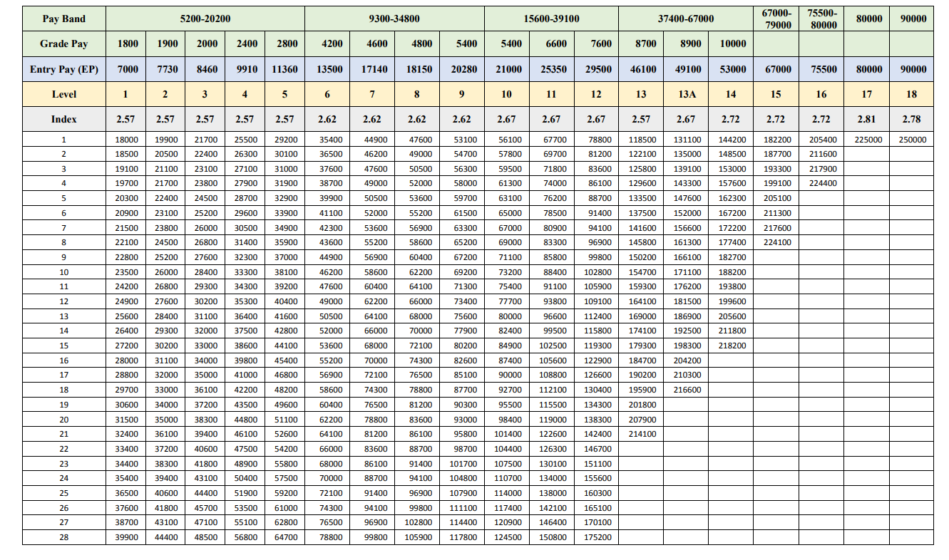This screenshot has height=560, width=949.
Task: Click 225000 under Level 17
Action: pos(867,140)
